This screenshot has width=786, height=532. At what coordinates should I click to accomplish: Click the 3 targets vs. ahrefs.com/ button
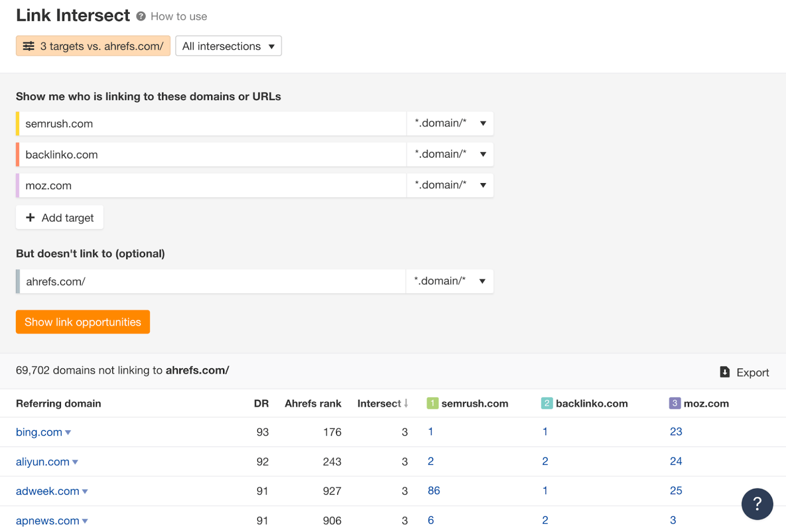click(93, 46)
